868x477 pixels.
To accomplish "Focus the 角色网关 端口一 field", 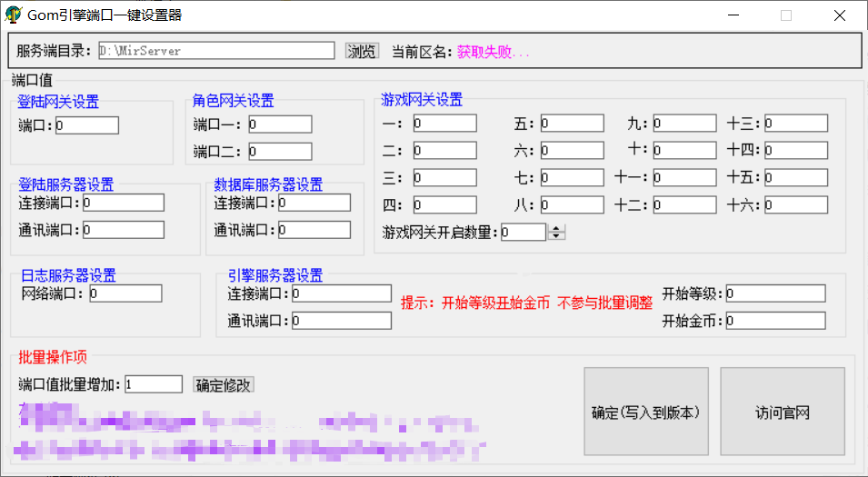I will [x=280, y=124].
